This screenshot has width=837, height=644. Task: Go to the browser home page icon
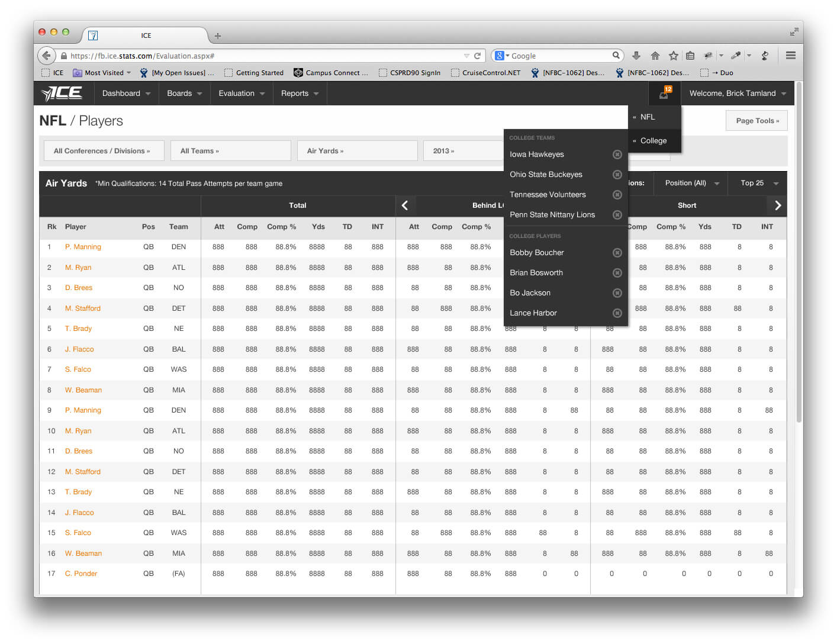coord(655,56)
